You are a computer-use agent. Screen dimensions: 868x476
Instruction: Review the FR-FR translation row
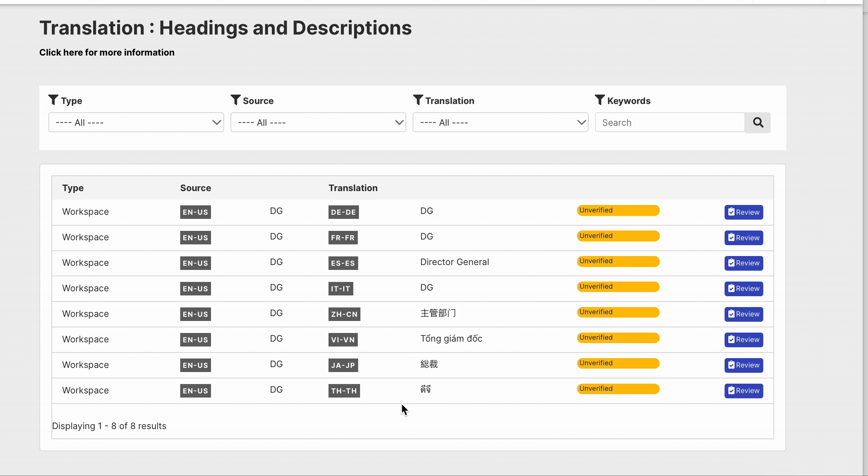point(744,238)
